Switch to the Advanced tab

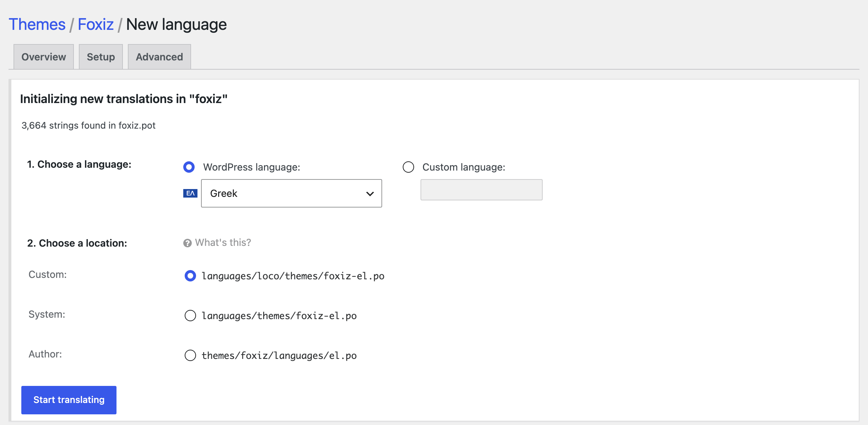click(x=159, y=57)
